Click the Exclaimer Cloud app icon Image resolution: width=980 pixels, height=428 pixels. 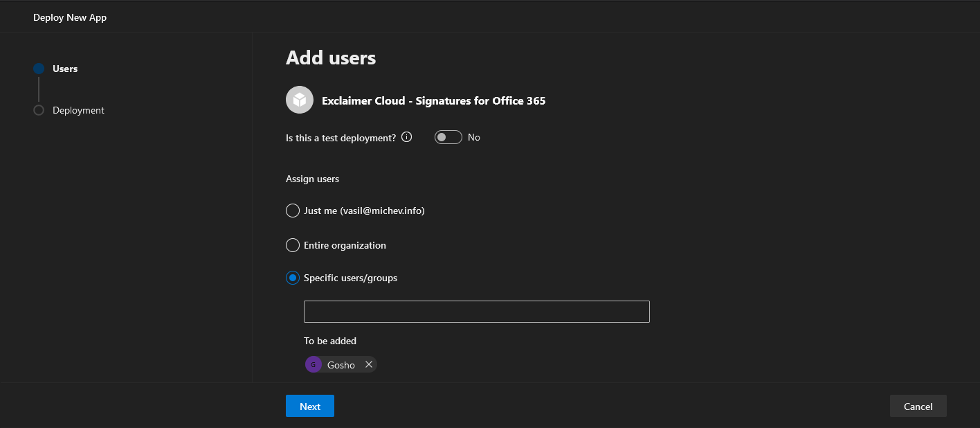[299, 100]
